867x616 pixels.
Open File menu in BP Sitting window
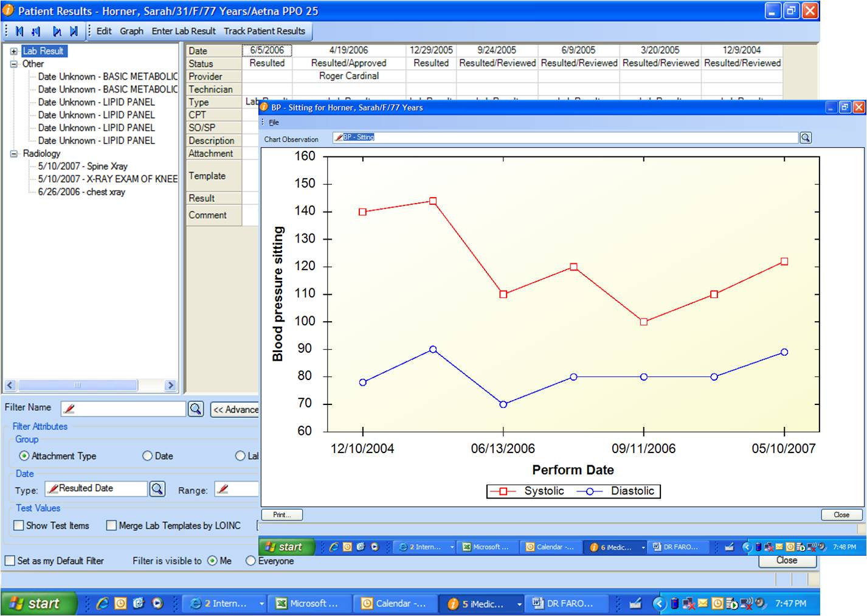tap(274, 122)
